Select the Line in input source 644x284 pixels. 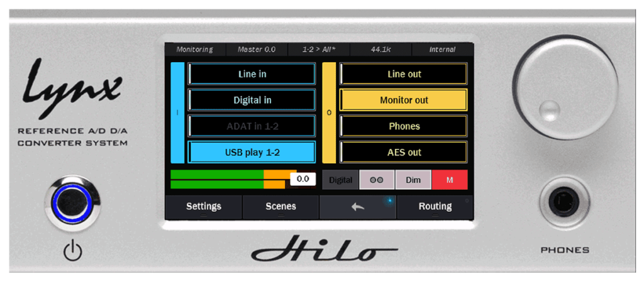coord(252,74)
